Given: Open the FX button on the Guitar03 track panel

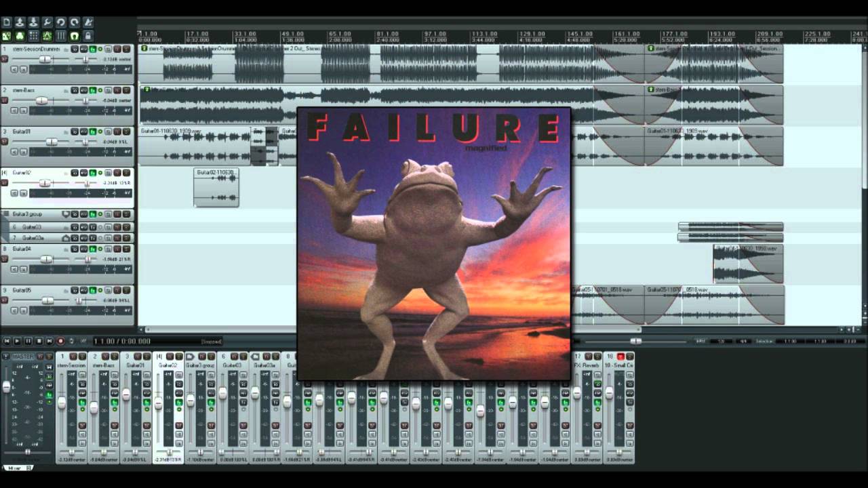Looking at the screenshot, I should coord(92,227).
